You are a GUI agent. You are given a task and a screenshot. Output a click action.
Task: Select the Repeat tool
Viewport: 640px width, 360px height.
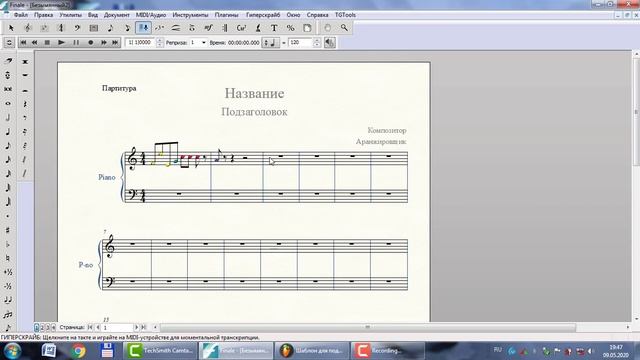tap(224, 28)
